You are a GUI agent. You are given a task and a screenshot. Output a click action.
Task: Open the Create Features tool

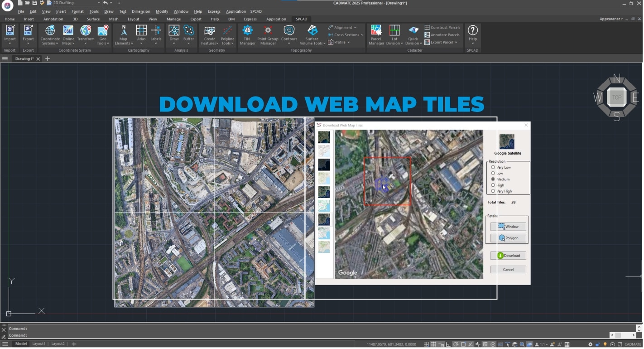tap(209, 35)
